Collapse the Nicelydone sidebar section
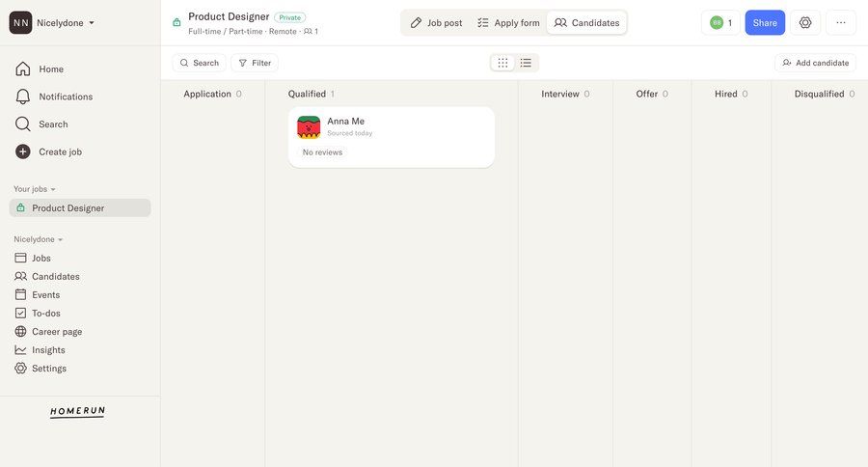Screen dimensions: 868x467 (39, 239)
